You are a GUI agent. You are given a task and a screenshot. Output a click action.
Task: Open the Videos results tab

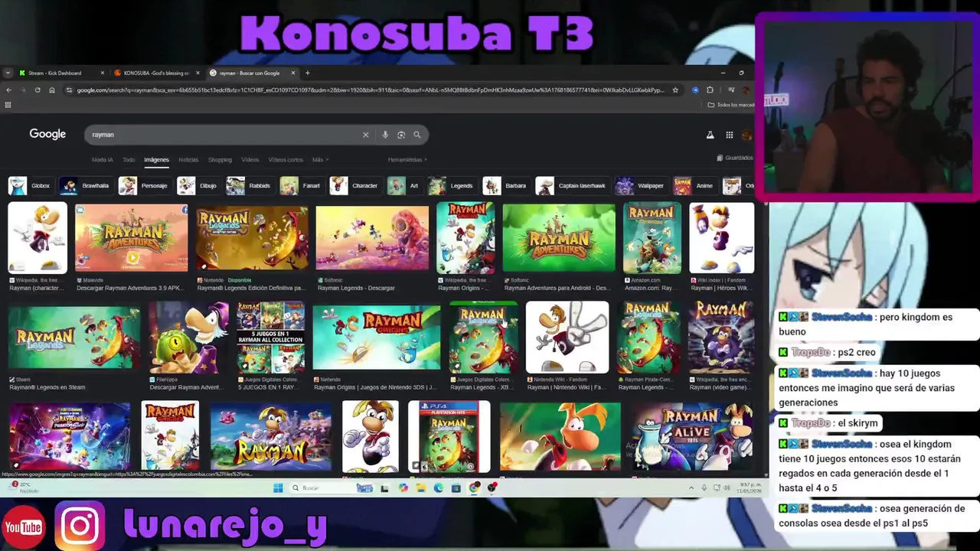250,160
